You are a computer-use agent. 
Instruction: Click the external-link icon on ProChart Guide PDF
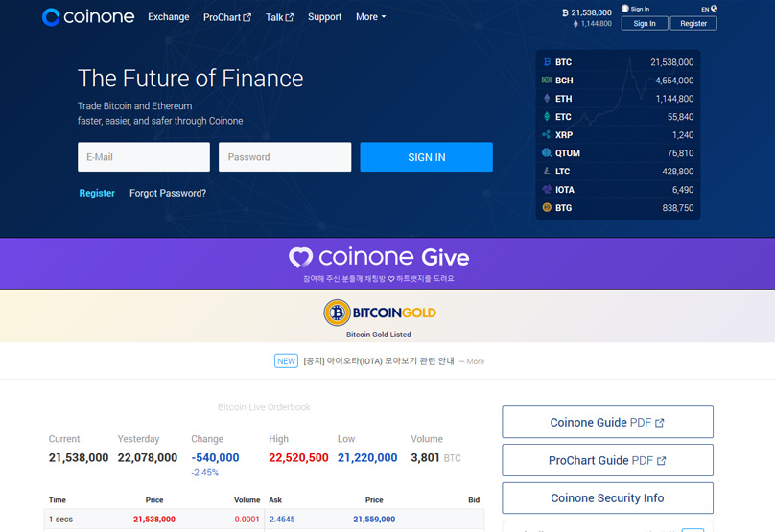tap(661, 461)
